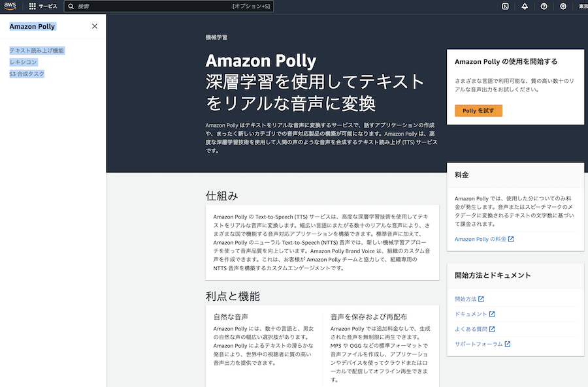Click the AWS logo
The height and width of the screenshot is (387, 588).
click(9, 7)
